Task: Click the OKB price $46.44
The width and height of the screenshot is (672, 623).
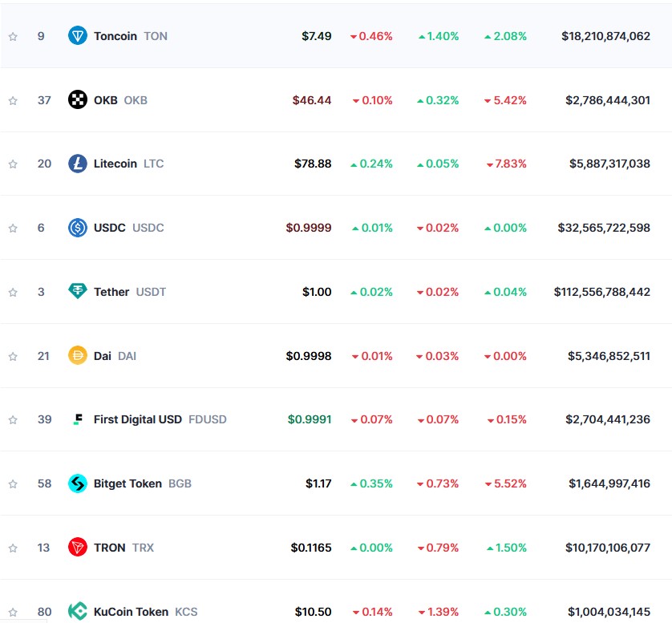Action: tap(312, 100)
